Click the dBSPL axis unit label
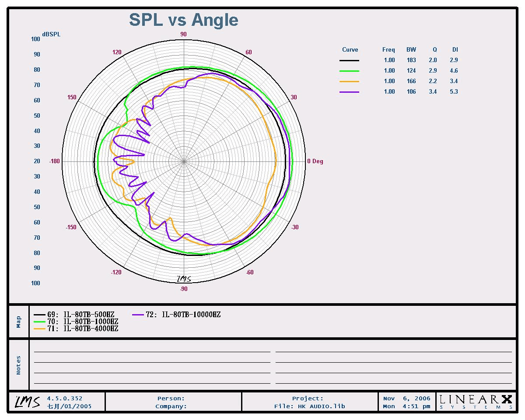The height and width of the screenshot is (420, 525). [x=51, y=35]
